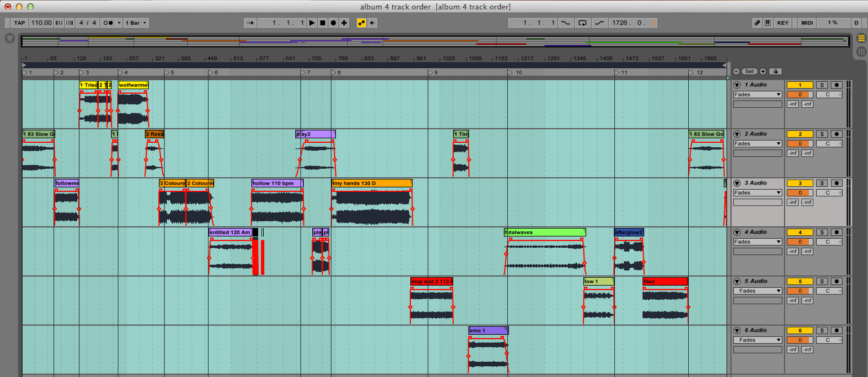Click the global Record button
The image size is (868, 377).
(333, 23)
